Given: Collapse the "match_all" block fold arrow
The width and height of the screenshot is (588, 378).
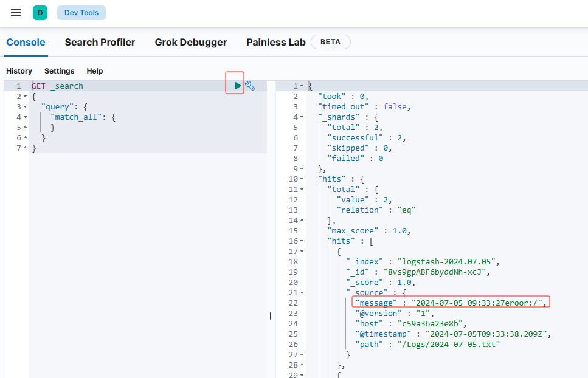Looking at the screenshot, I should click(25, 117).
